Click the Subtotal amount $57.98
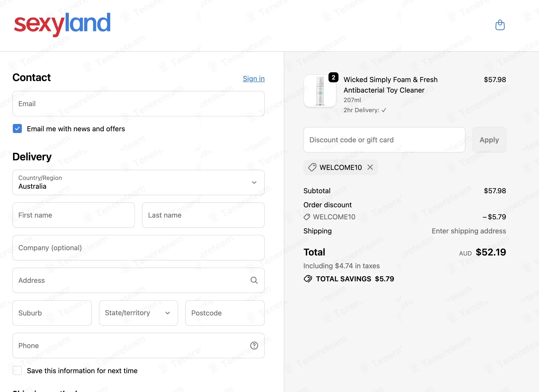The height and width of the screenshot is (392, 539). [x=495, y=191]
